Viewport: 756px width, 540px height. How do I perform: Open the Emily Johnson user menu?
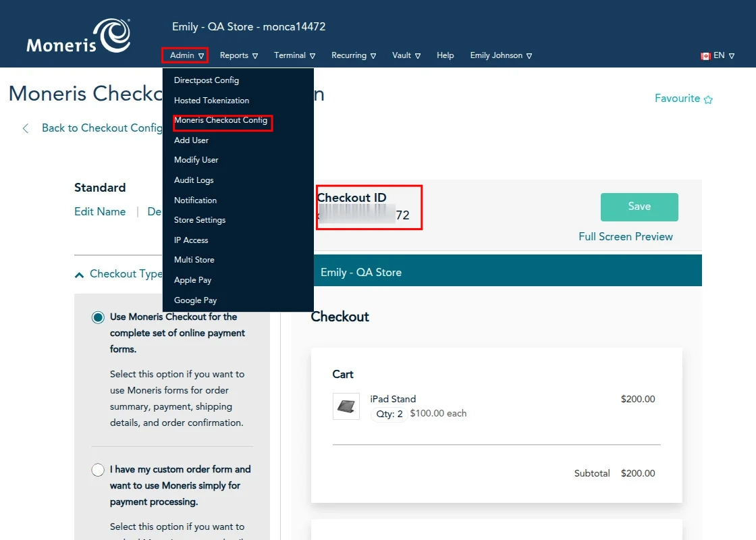[501, 55]
